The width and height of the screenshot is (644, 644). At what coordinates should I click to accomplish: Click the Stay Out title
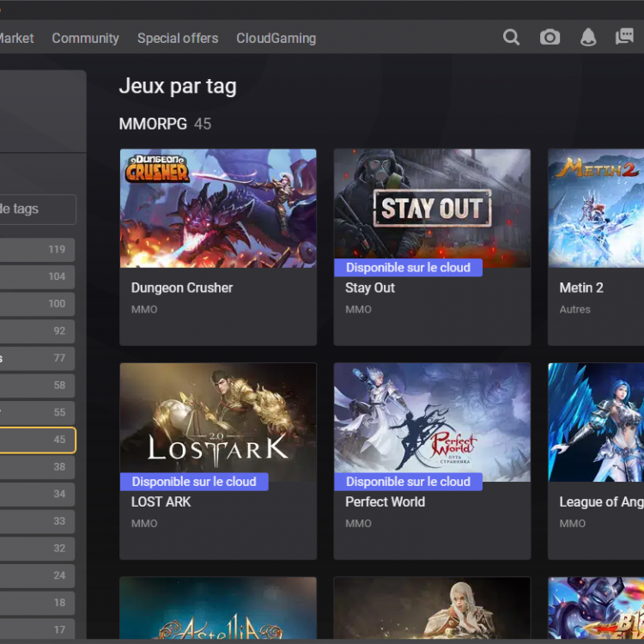[370, 288]
